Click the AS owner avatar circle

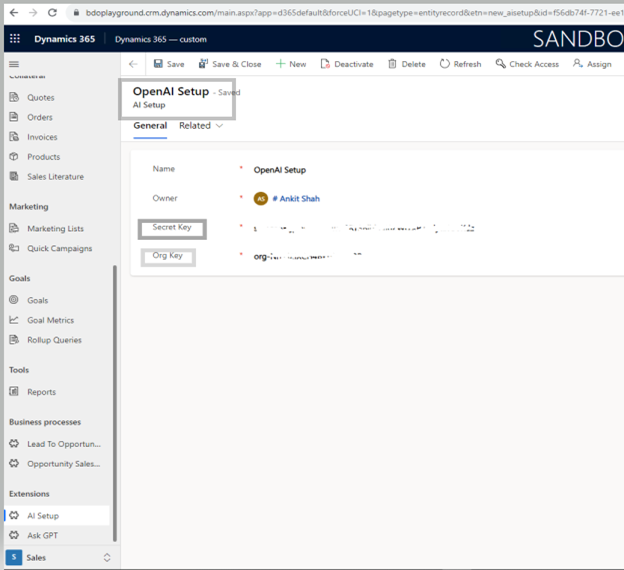coord(261,198)
